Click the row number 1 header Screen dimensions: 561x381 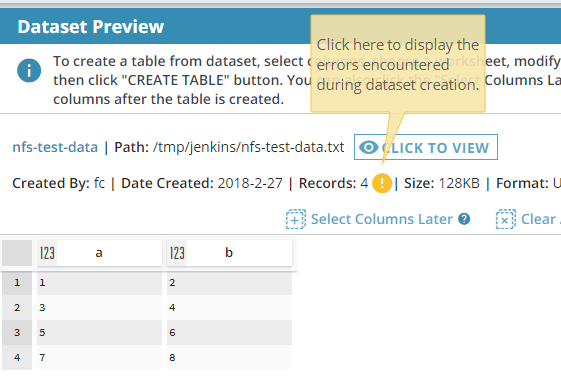(17, 283)
